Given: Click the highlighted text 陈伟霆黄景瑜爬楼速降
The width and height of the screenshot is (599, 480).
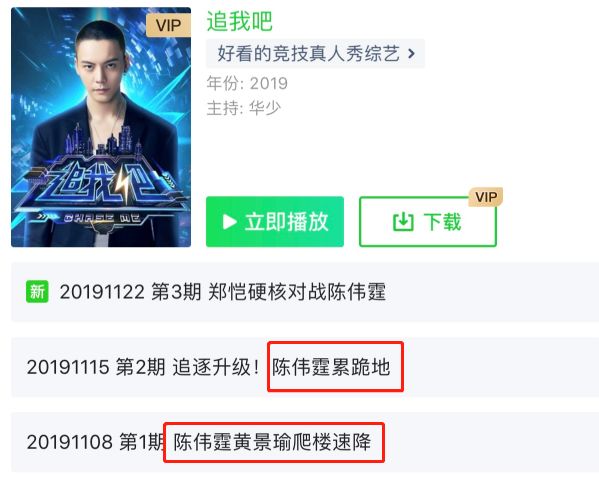Looking at the screenshot, I should [x=272, y=442].
